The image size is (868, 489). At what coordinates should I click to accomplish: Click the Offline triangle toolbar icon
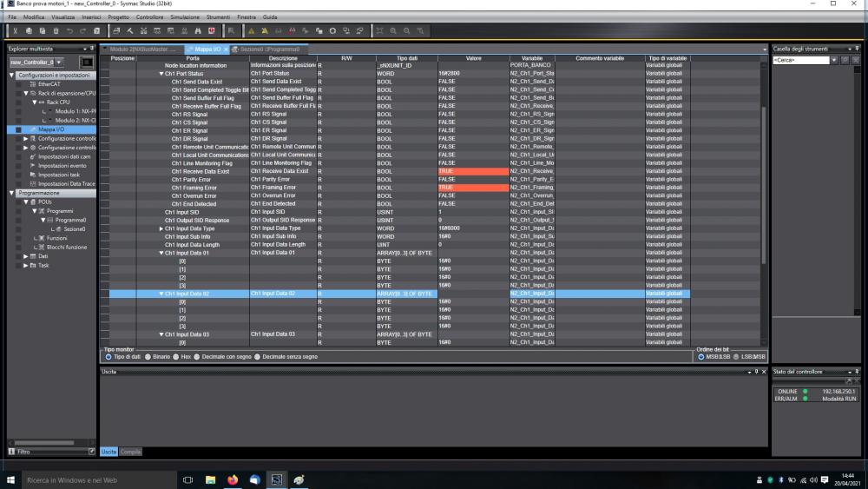point(265,31)
